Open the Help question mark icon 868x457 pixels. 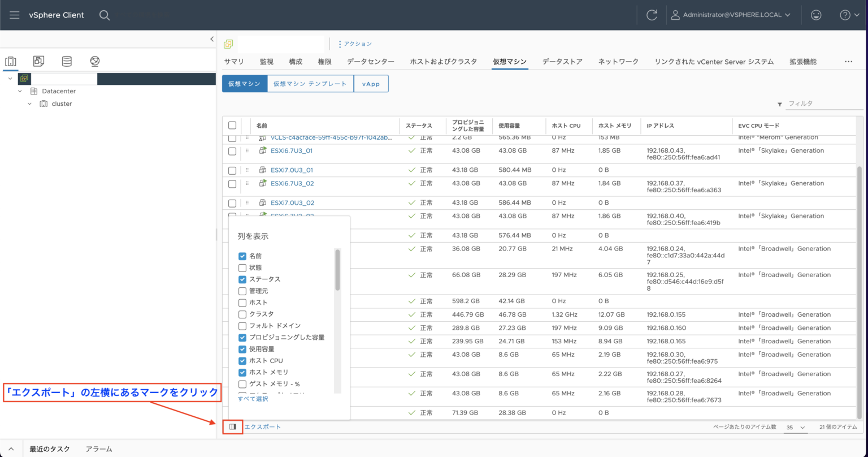(x=846, y=15)
